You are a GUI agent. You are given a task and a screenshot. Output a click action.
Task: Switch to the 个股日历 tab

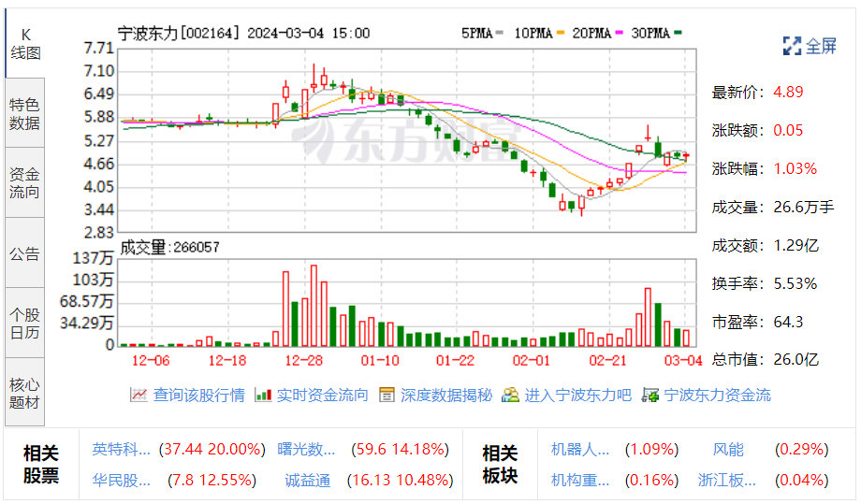tap(24, 324)
